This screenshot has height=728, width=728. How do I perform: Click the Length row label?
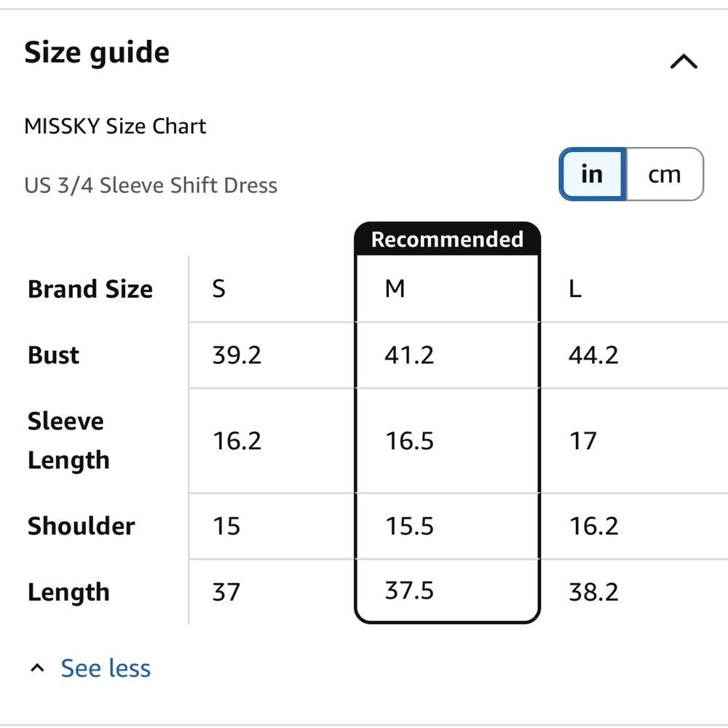pyautogui.click(x=68, y=592)
